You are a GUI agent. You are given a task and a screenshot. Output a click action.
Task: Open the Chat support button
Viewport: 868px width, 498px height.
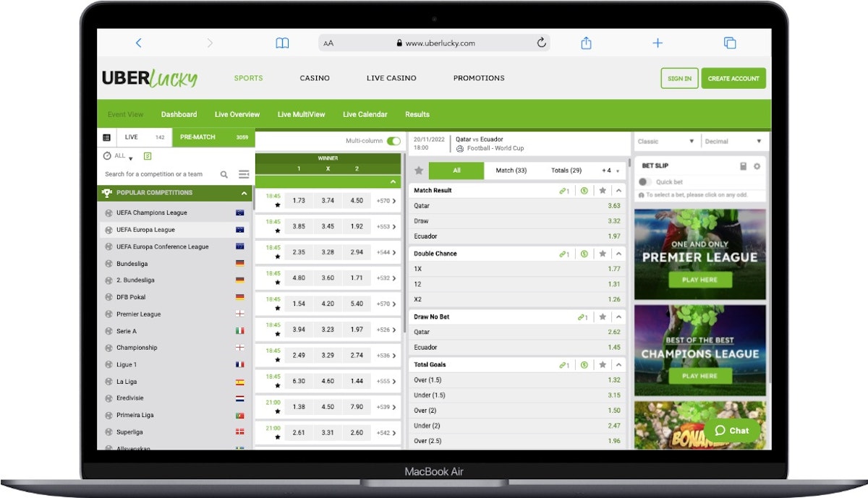pyautogui.click(x=732, y=431)
